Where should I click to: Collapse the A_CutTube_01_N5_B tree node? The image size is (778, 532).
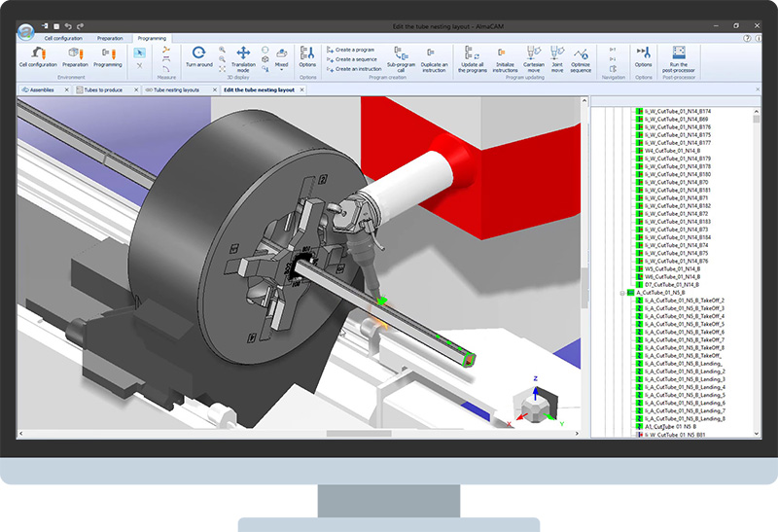tap(622, 292)
